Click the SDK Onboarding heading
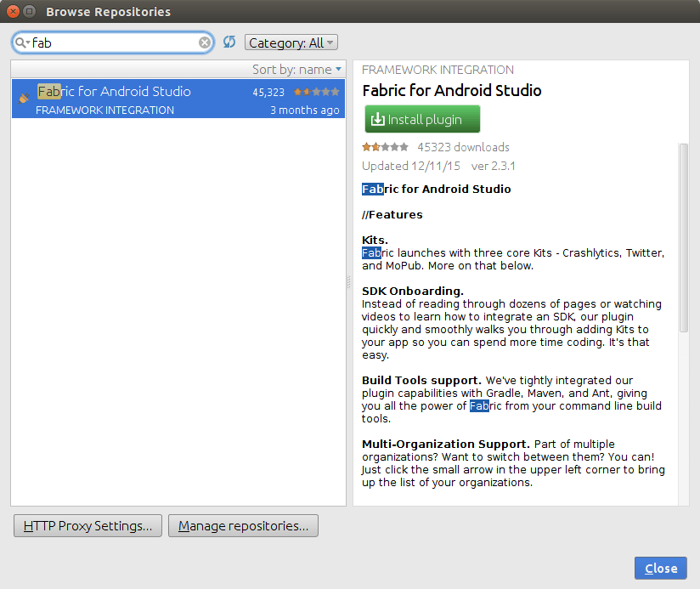Viewport: 700px width, 589px height. tap(413, 292)
